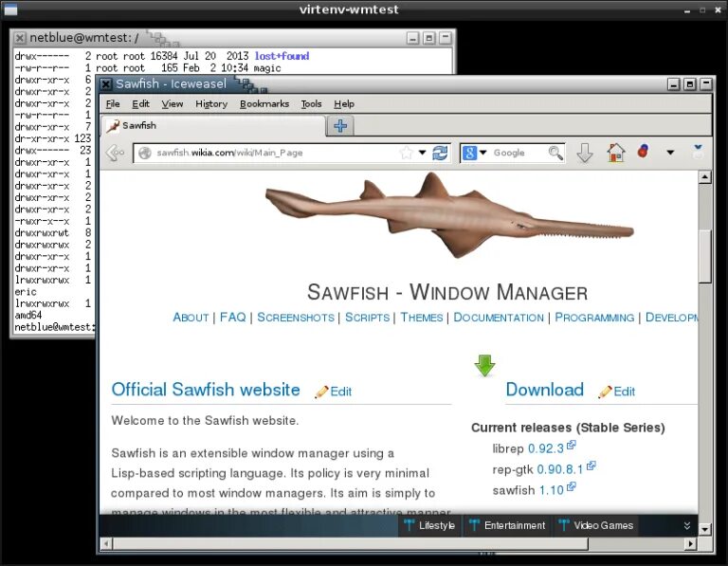
Task: Select the Sawfish browser tab
Action: click(213, 126)
